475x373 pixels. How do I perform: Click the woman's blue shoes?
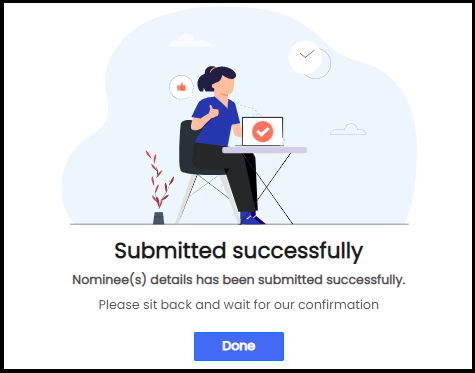(252, 218)
